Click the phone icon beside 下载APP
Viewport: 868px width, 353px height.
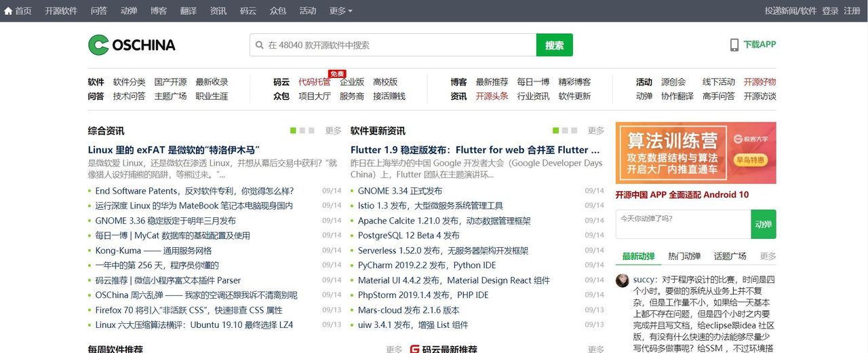tap(734, 45)
